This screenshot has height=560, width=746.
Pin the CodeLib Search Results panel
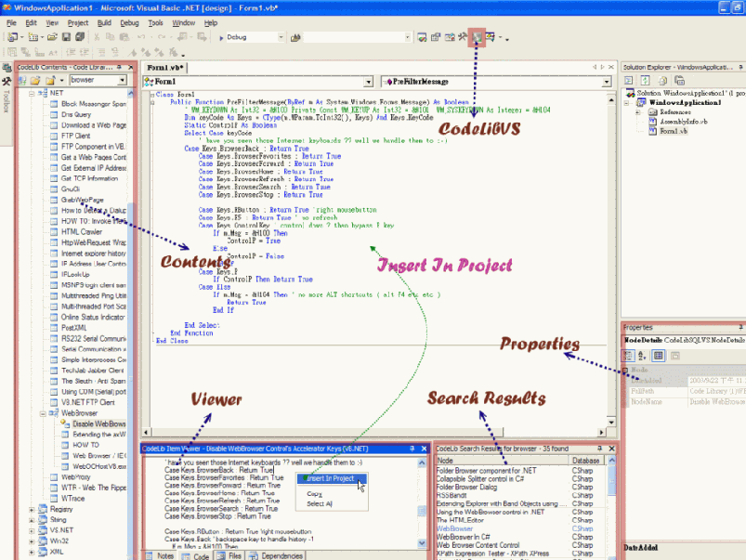click(x=599, y=449)
